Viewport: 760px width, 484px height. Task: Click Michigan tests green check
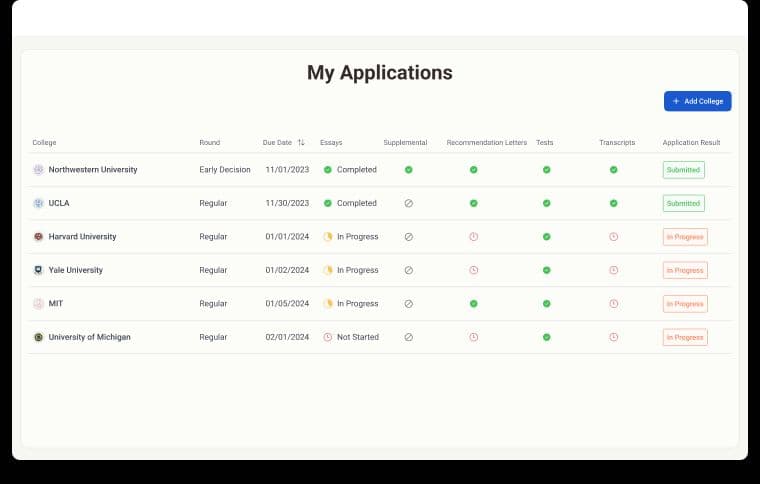(547, 337)
